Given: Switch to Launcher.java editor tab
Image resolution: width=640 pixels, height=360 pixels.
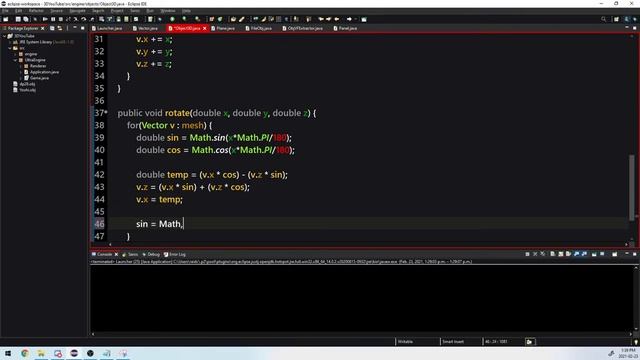Looking at the screenshot, I should (107, 28).
